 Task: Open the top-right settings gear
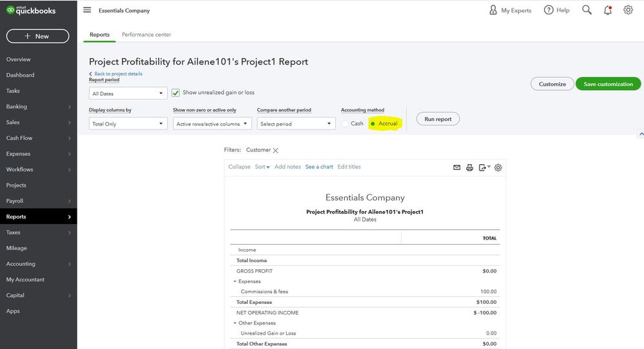click(x=628, y=10)
